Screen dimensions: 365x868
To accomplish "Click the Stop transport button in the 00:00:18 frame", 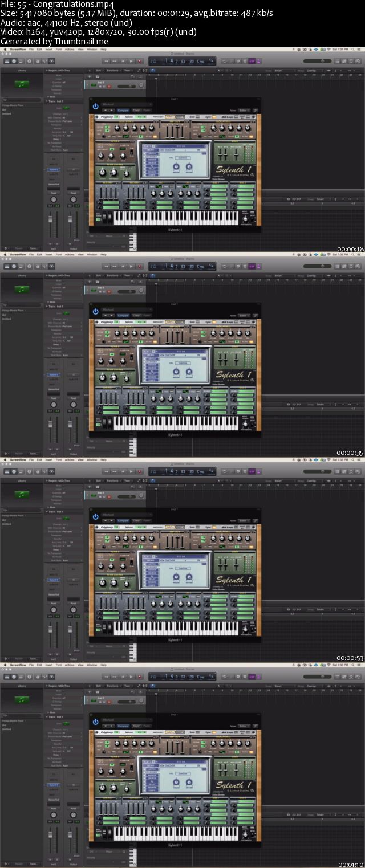I will [x=123, y=61].
